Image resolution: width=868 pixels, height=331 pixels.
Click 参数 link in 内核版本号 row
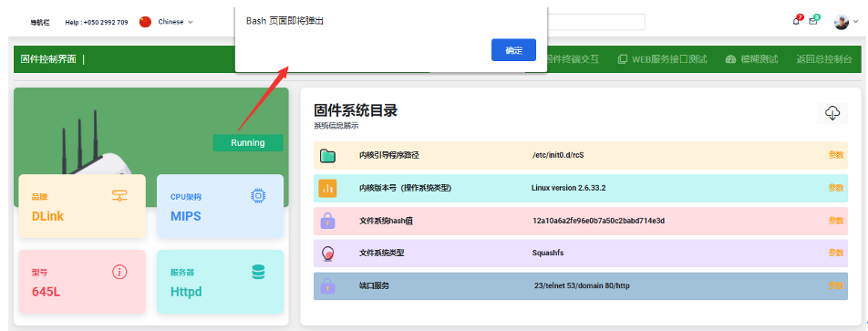click(x=836, y=188)
